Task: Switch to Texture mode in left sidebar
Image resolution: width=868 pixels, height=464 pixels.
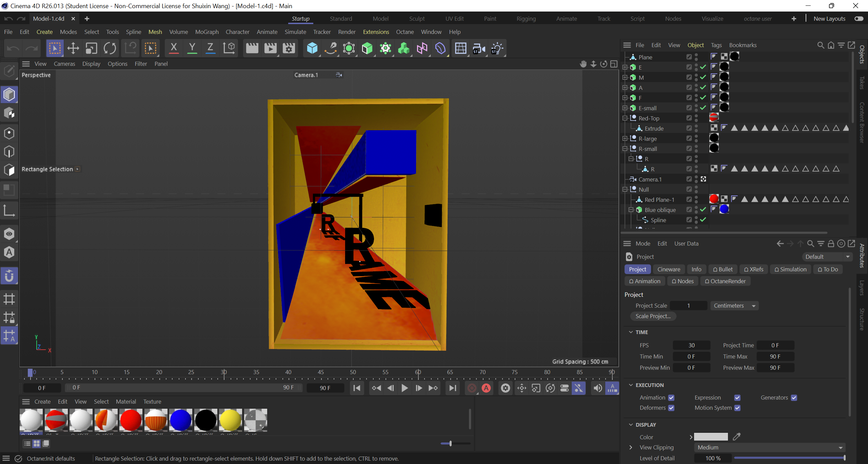Action: [x=9, y=113]
